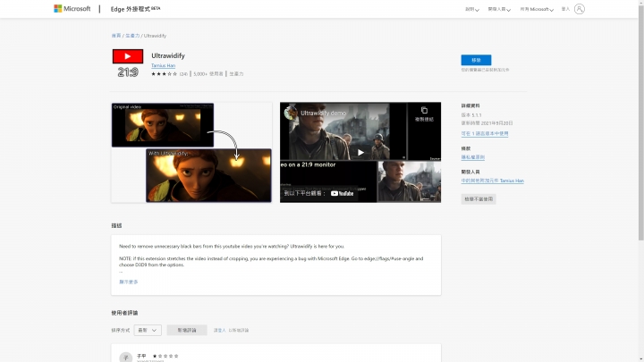Click the 生產力 category tag beside user count
Viewport: 644px width, 362px height.
click(236, 74)
